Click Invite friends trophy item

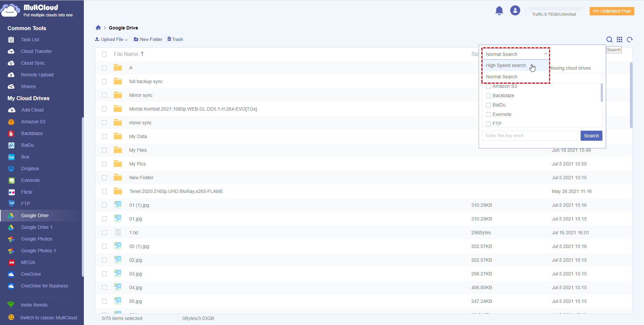point(34,305)
